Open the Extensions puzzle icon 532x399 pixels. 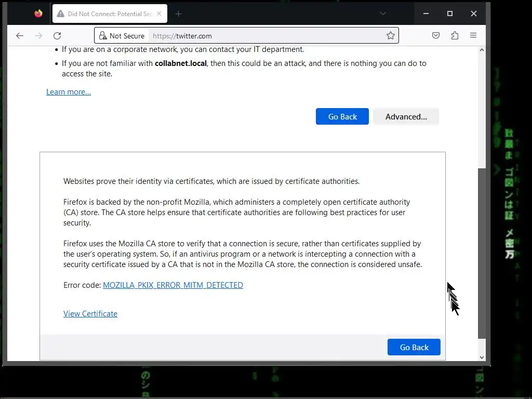455,35
